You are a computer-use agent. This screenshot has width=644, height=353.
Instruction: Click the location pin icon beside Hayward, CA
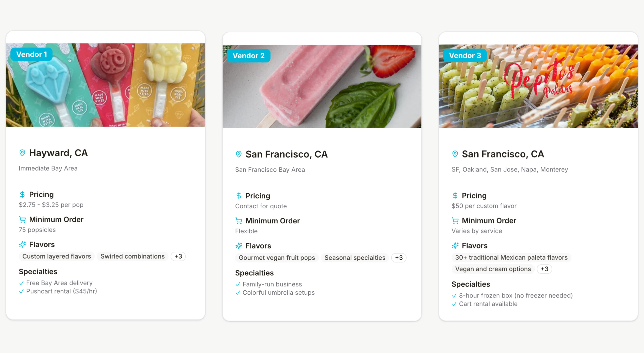pos(22,153)
